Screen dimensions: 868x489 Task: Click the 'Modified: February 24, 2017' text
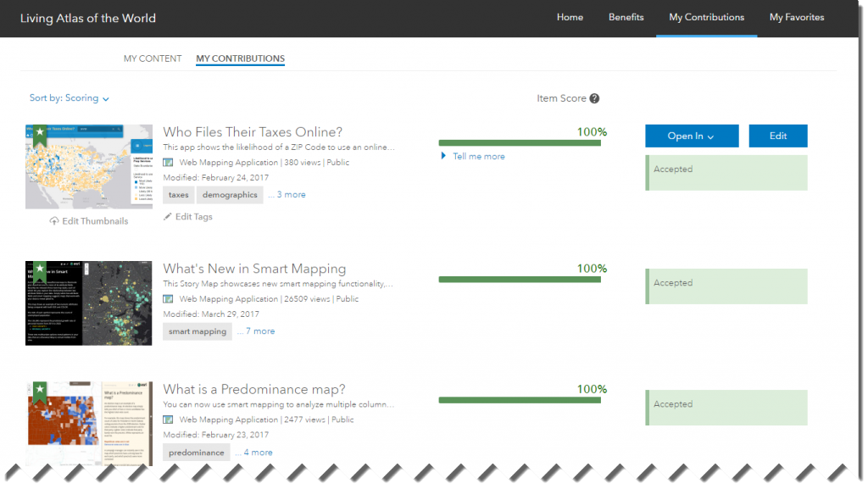[216, 178]
